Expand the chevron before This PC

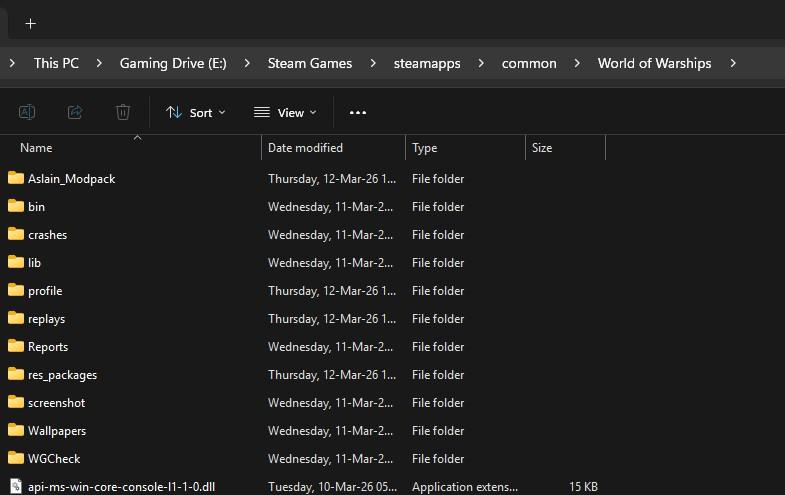point(12,63)
